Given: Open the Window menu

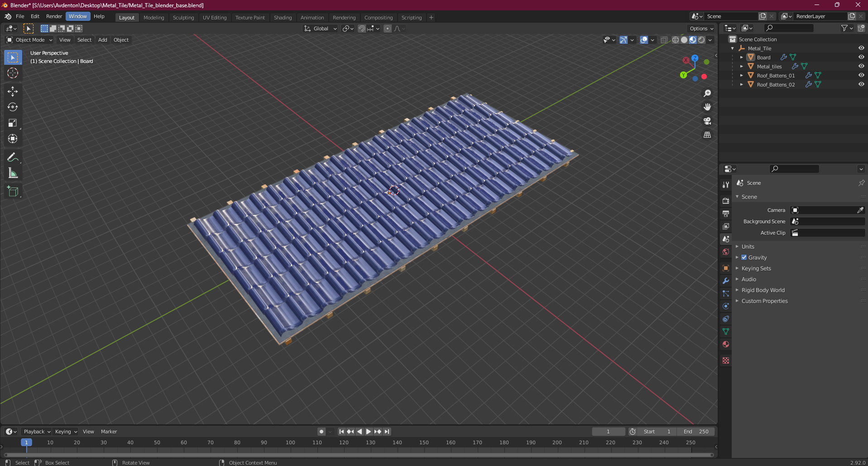Looking at the screenshot, I should (x=78, y=16).
